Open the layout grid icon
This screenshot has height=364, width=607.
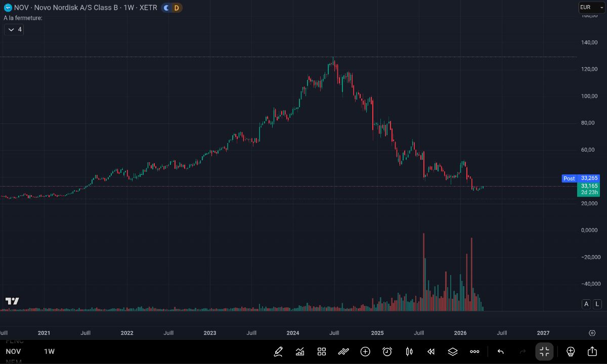coord(322,351)
